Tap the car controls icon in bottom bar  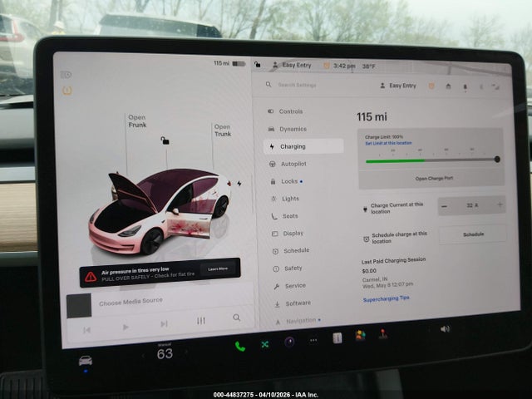tap(86, 361)
